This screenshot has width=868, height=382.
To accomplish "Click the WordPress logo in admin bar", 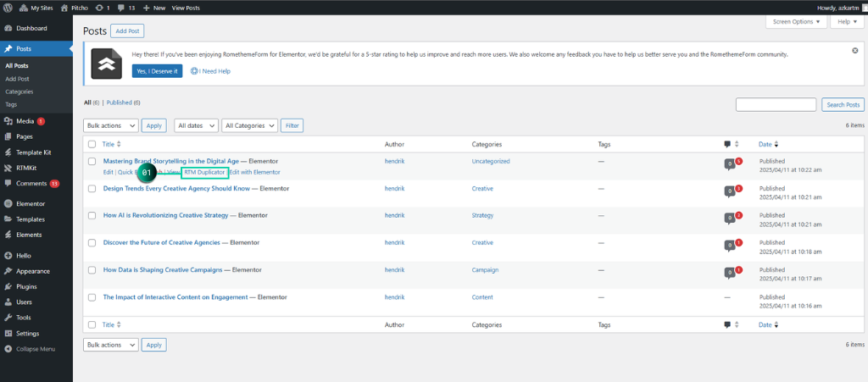I will [8, 8].
